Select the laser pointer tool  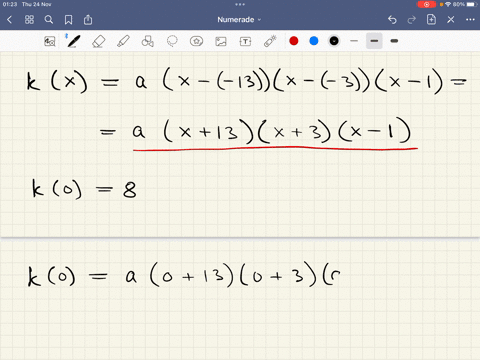(270, 41)
